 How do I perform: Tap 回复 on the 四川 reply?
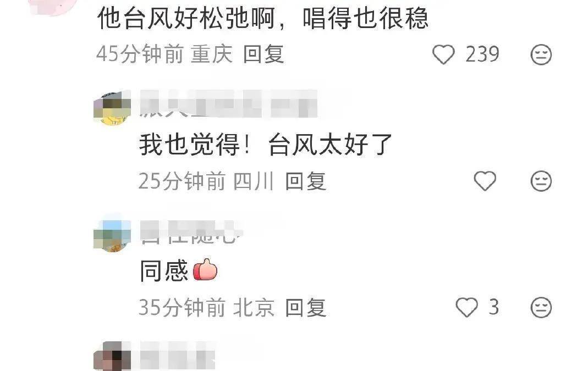[x=306, y=181]
